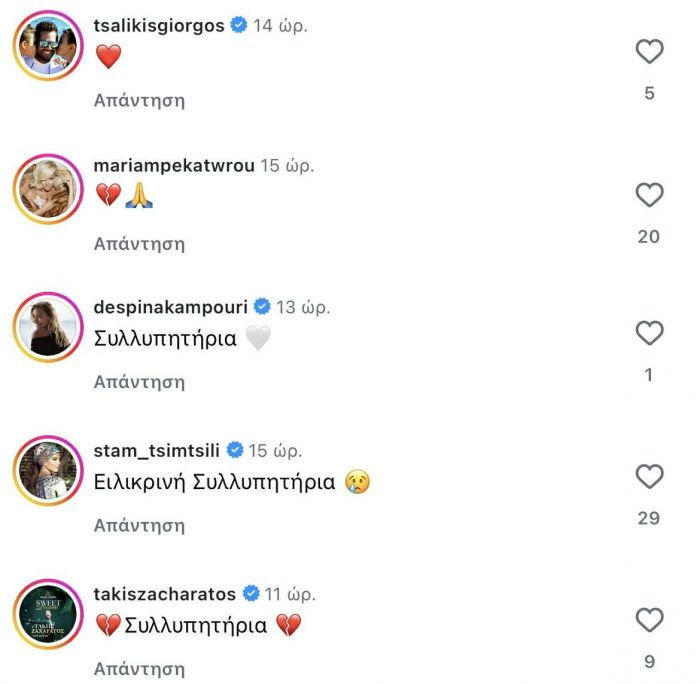
Task: Like mariampekatwrou's comment with heart icon
Action: 649,194
